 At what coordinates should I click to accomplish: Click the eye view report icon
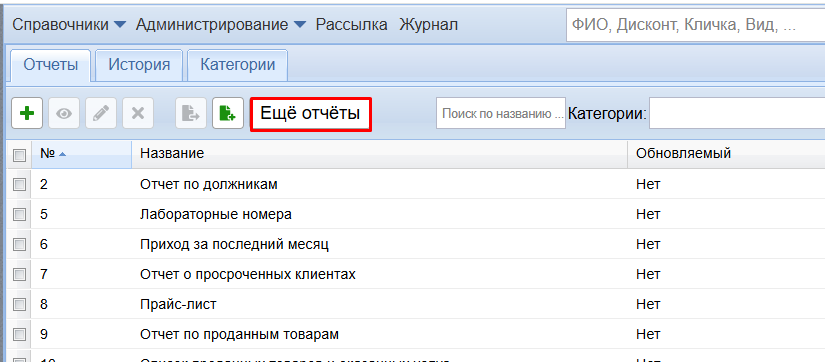[64, 113]
